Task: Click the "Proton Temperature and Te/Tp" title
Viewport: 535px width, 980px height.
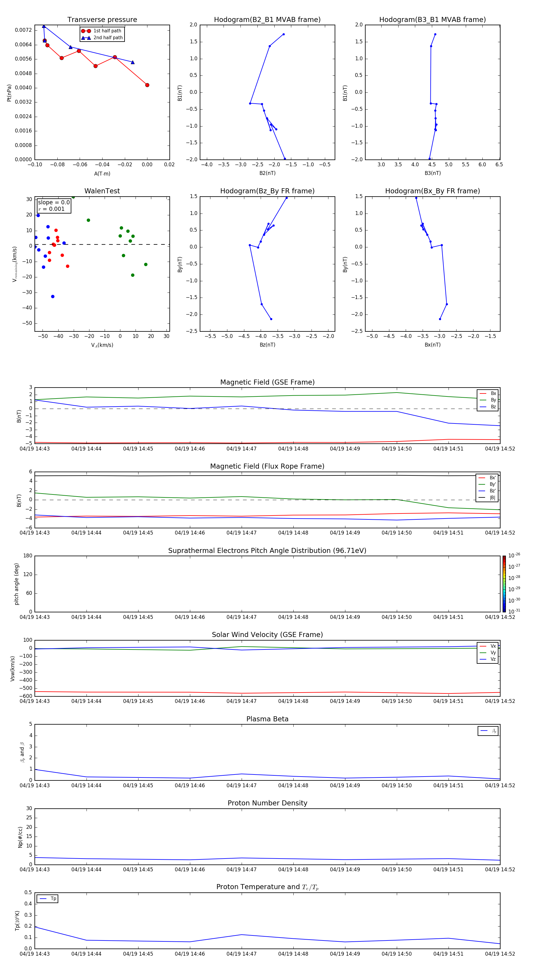Action: click(x=267, y=887)
